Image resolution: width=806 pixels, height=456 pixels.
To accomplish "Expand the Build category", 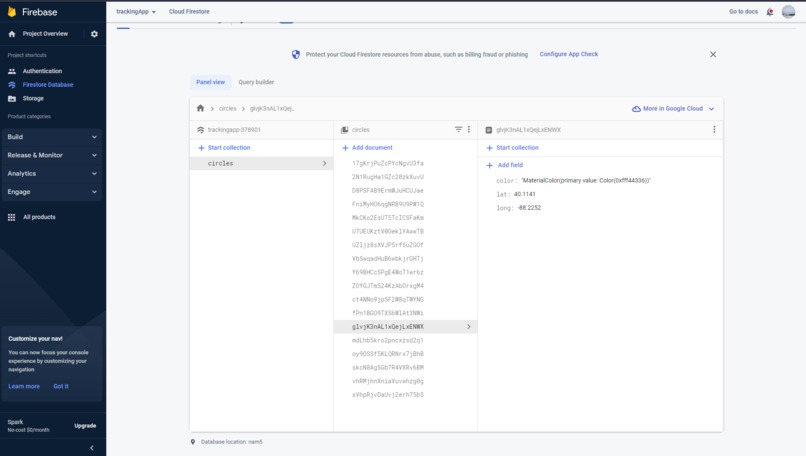I will [51, 137].
